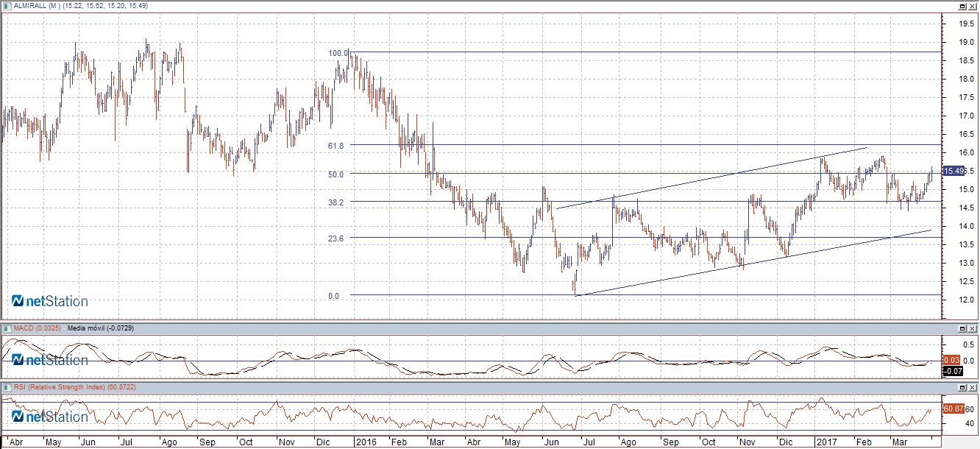Screen dimensions: 980x449
Task: Close the MACD indicator panel
Action: (973, 328)
